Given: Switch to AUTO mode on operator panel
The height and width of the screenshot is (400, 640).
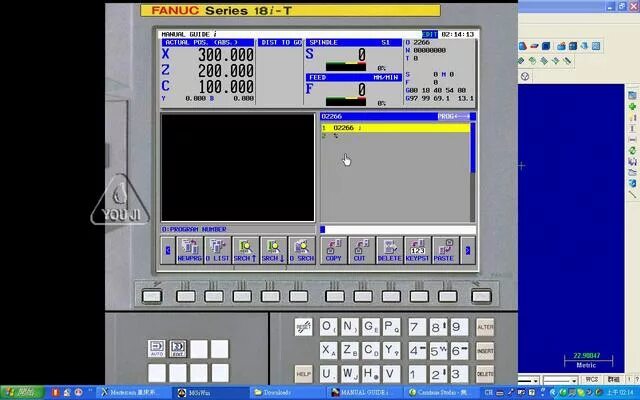Looking at the screenshot, I should click(157, 349).
